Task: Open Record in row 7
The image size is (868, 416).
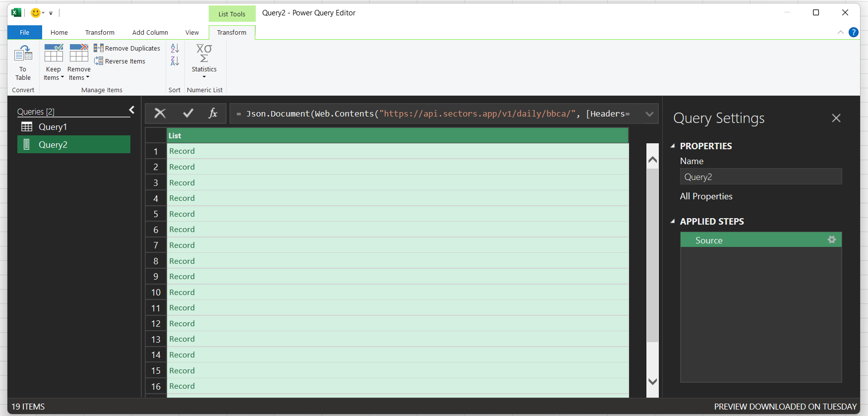Action: pyautogui.click(x=182, y=245)
